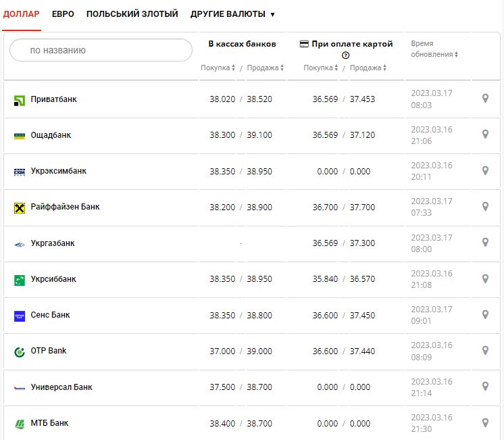Click the PrivatBank row map pin icon
The height and width of the screenshot is (440, 504).
click(484, 99)
